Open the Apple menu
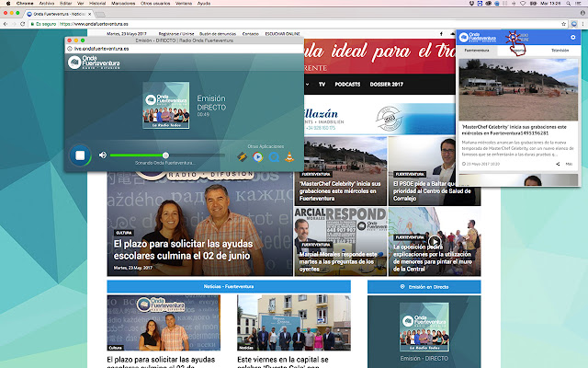 [x=8, y=3]
